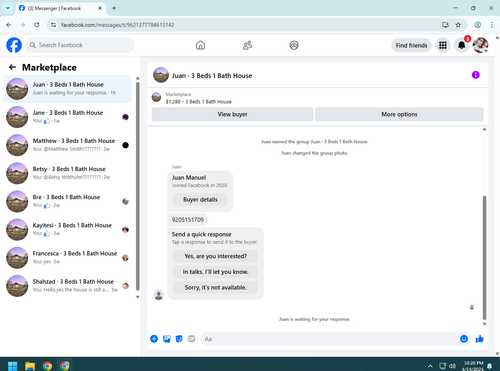
Task: Open Bre - 3 Beds 1 Bath House conversation
Action: (x=68, y=201)
